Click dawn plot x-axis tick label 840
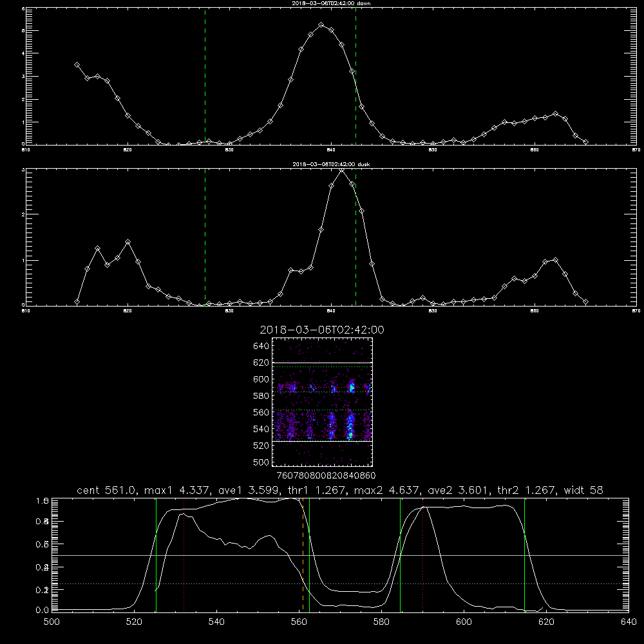Screen dimensions: 644x644 (x=331, y=150)
